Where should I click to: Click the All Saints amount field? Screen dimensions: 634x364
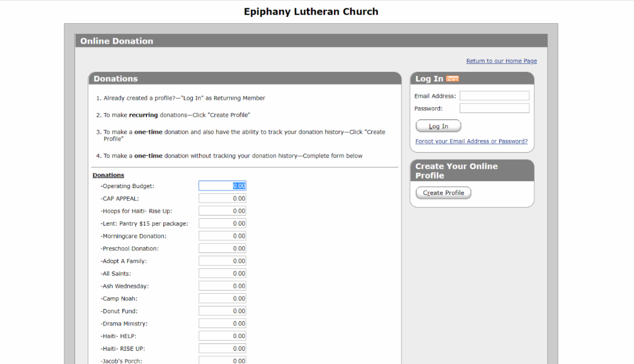click(222, 274)
